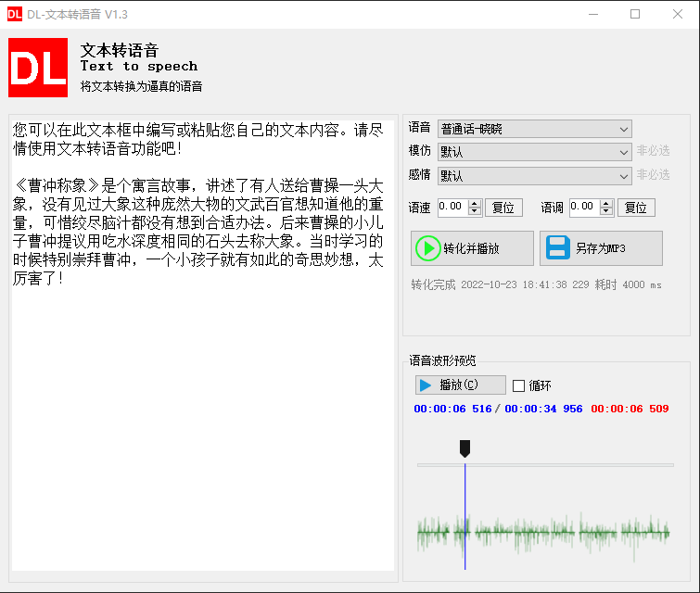Click the red time 00:00:06 509
The width and height of the screenshot is (700, 593).
point(630,409)
